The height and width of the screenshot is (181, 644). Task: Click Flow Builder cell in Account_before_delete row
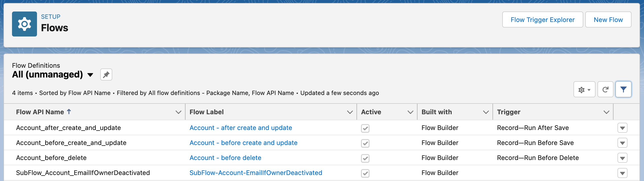440,158
